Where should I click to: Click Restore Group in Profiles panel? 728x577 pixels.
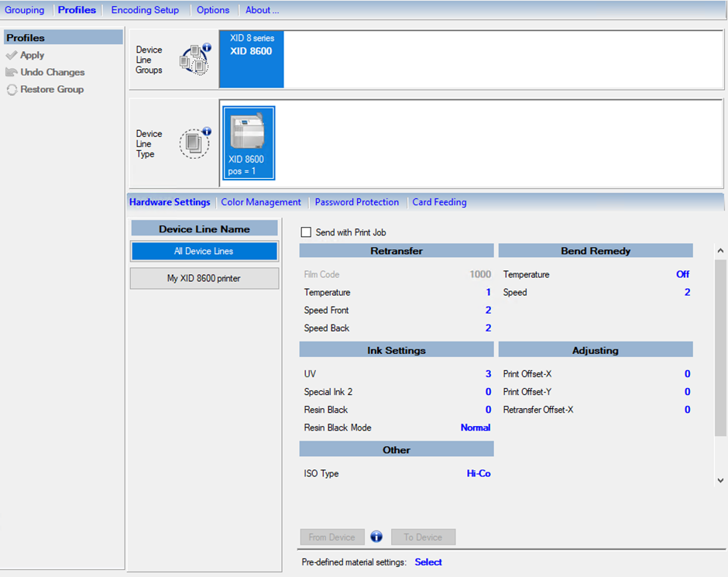click(52, 90)
